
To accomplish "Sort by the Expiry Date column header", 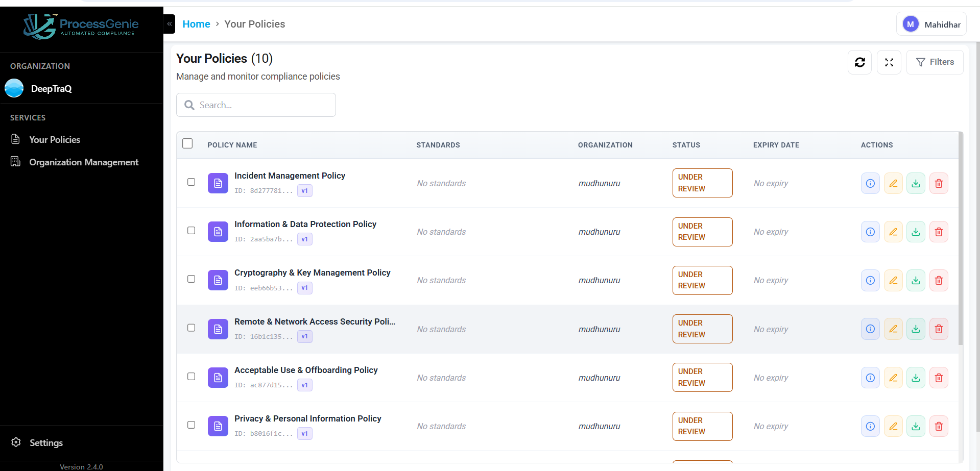I will (776, 145).
